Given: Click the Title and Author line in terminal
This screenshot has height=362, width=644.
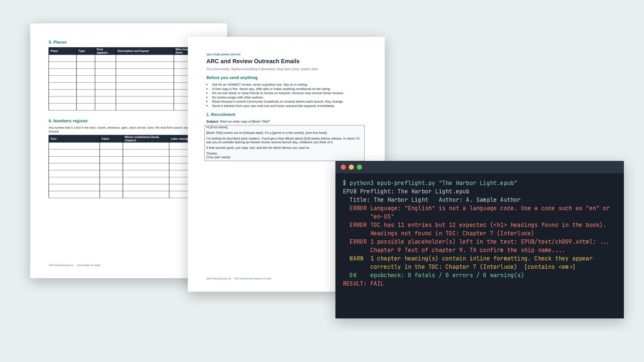Looking at the screenshot, I should pos(435,200).
